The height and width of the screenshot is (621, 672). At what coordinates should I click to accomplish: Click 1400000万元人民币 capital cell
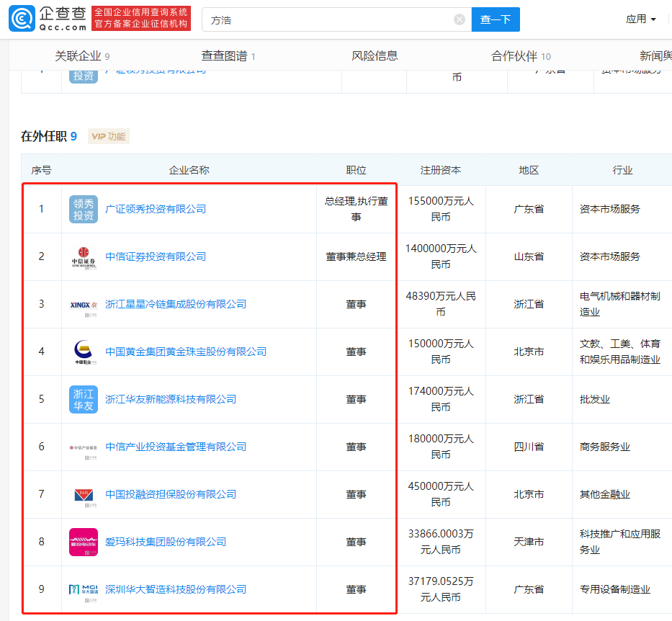pos(441,256)
